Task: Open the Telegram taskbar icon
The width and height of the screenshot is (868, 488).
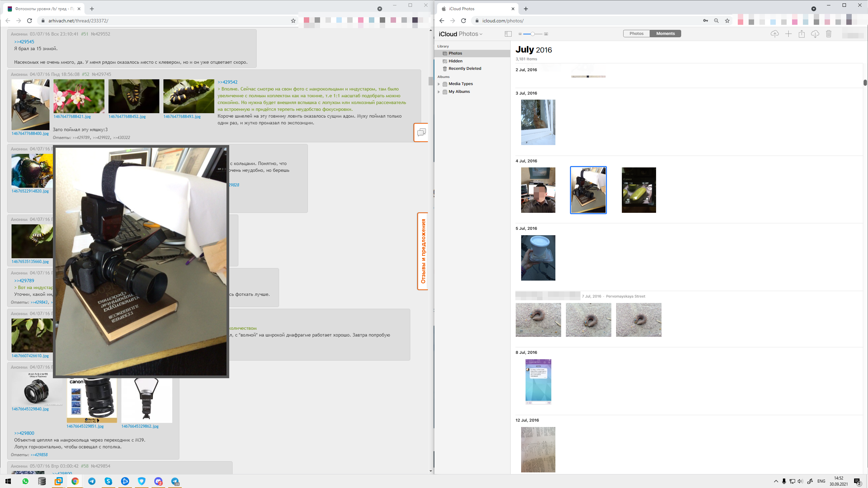Action: [x=92, y=481]
